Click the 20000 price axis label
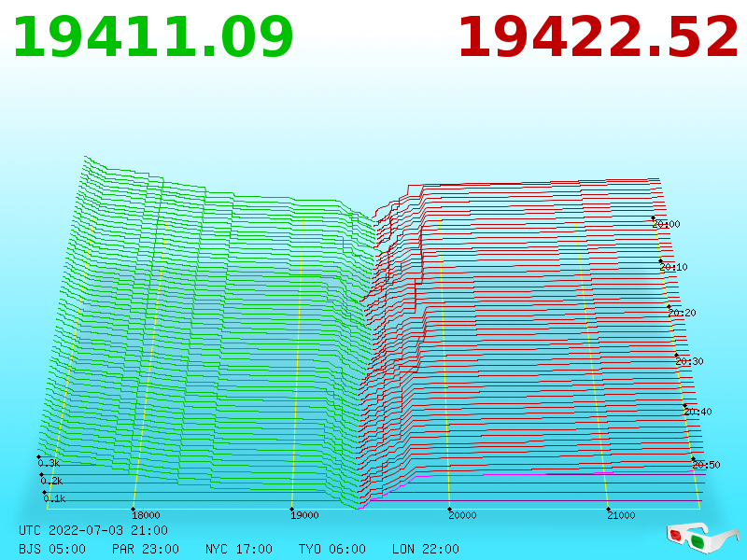This screenshot has height=560, width=747. 462,515
